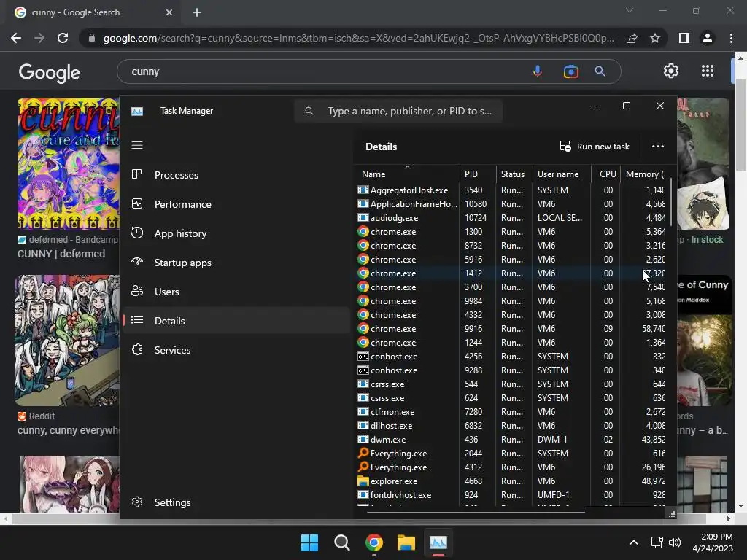Image resolution: width=747 pixels, height=560 pixels.
Task: Sort the list by Name column header
Action: 406,174
